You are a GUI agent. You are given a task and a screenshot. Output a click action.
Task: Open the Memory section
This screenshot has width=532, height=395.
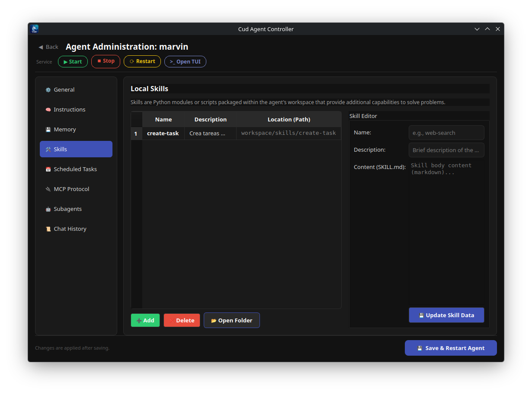click(76, 129)
